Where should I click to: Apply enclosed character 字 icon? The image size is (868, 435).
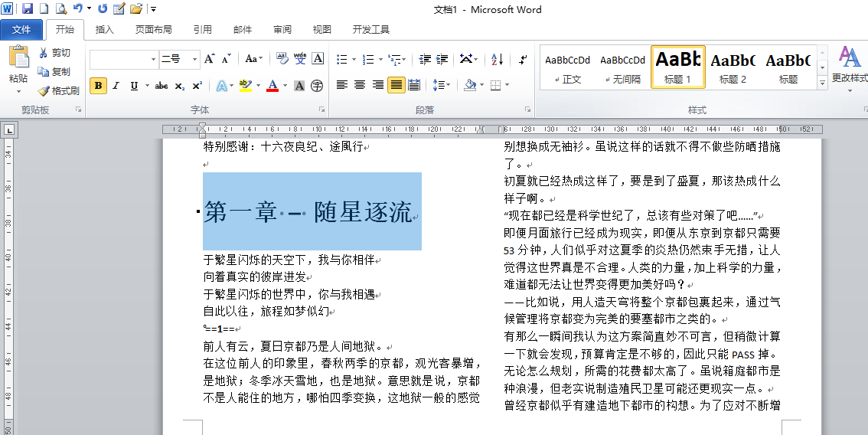tap(317, 85)
